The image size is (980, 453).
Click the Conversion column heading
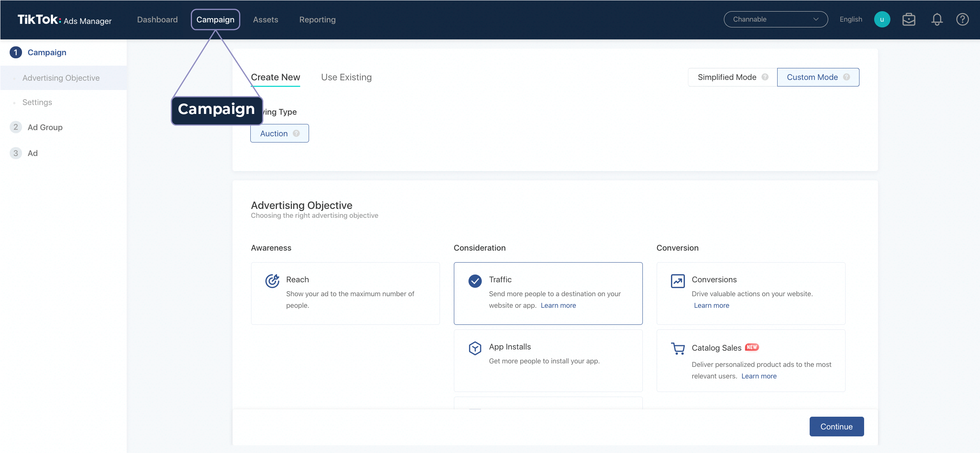point(678,248)
